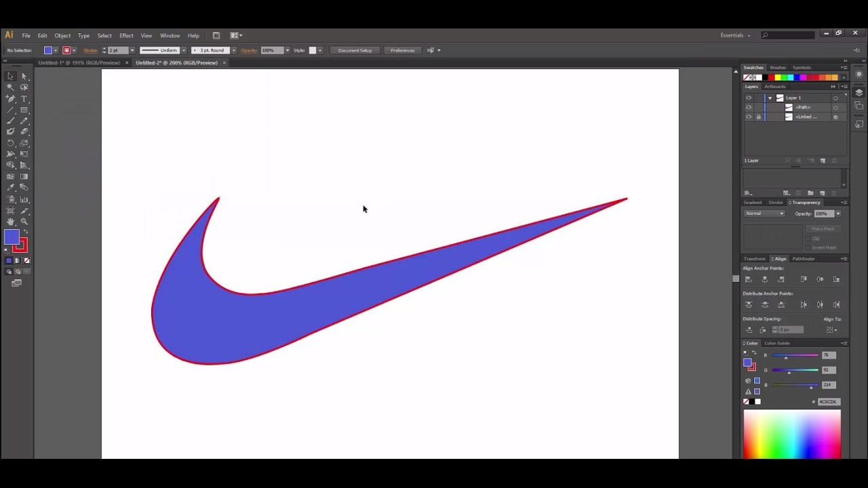Set paint to None in toolbox
This screenshot has height=488, width=868.
27,260
